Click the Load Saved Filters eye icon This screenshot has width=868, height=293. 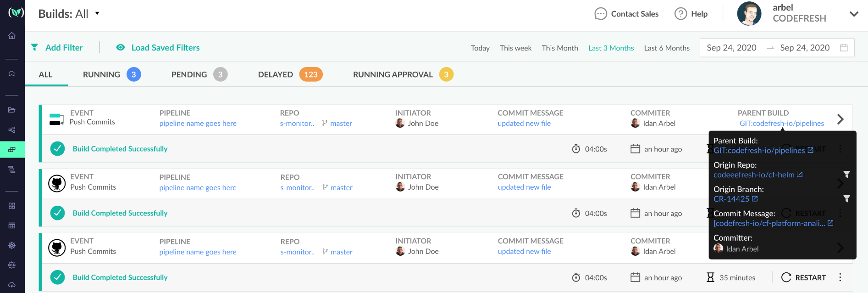coord(121,48)
